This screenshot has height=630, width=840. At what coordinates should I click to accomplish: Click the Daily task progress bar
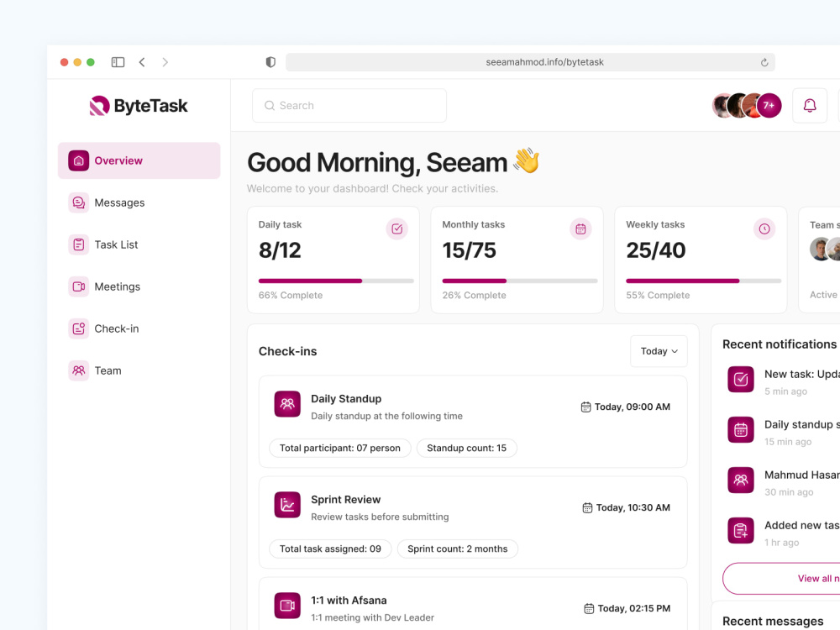(336, 281)
